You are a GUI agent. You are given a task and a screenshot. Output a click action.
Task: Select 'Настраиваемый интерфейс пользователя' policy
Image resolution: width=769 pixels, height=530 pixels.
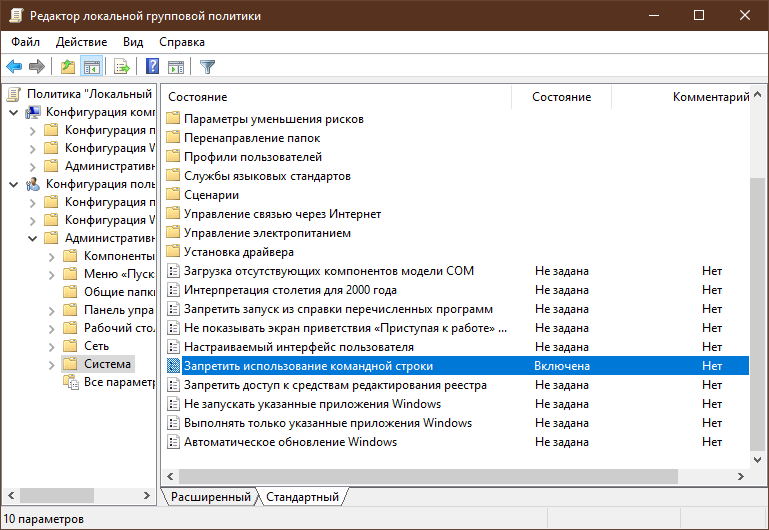299,347
